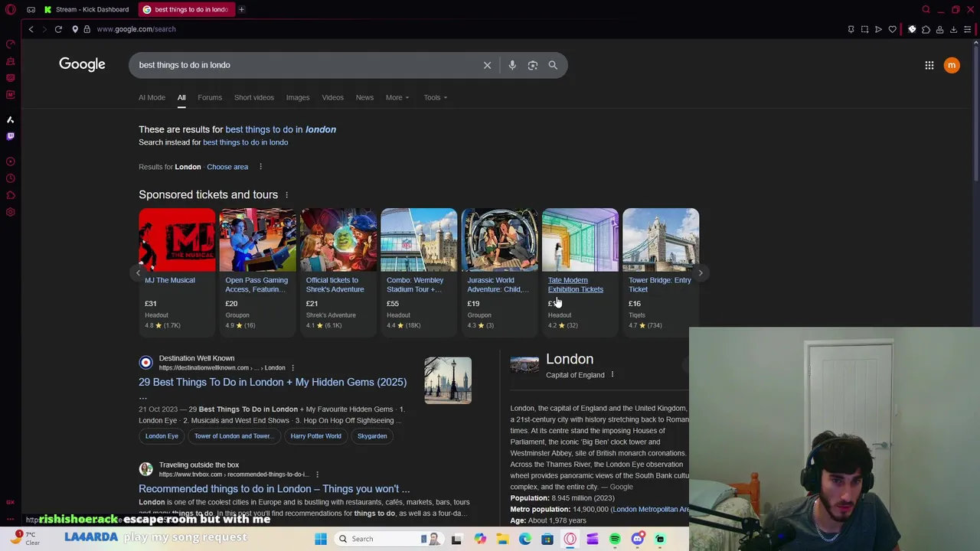Add page to bookmarks heart icon
The width and height of the screenshot is (980, 551).
pos(892,29)
